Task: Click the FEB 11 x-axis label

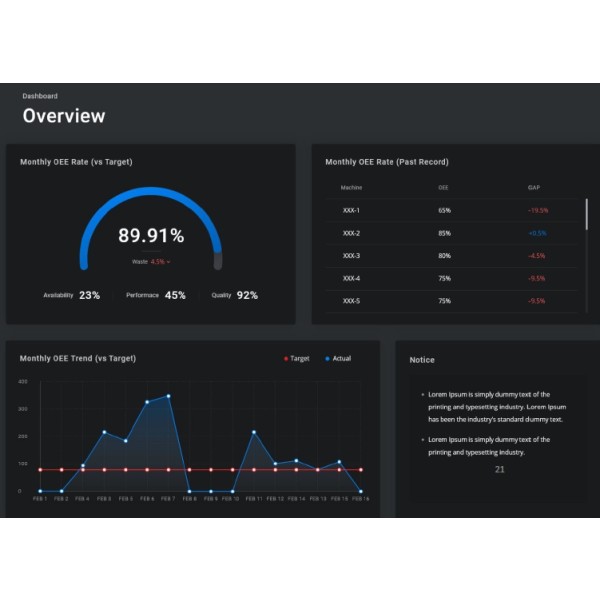Action: point(254,499)
